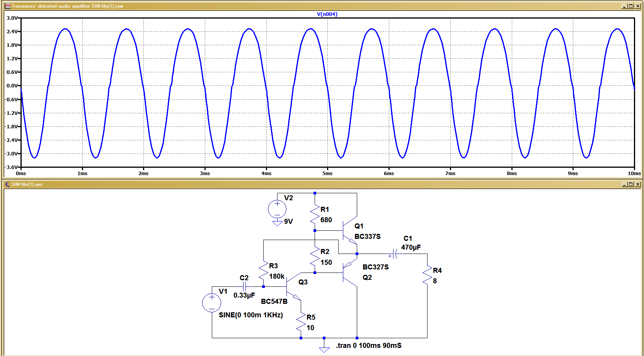Click the 3.0V vertical axis label
The width and height of the screenshot is (644, 356).
click(12, 18)
